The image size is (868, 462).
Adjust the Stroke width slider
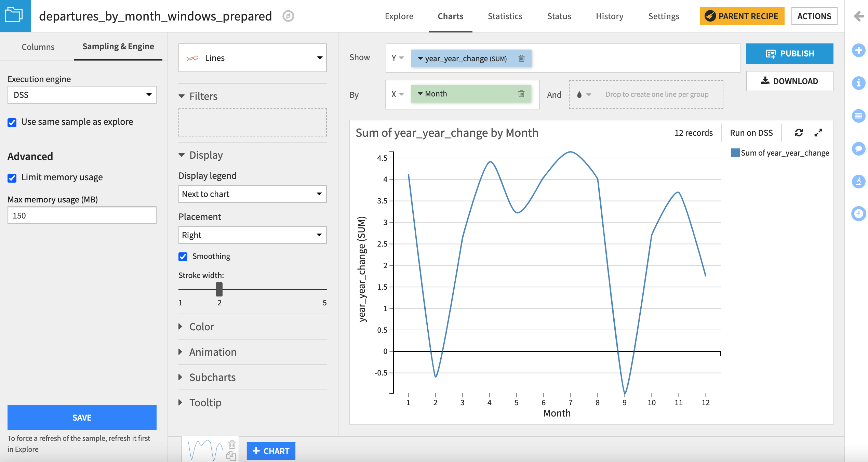click(219, 289)
